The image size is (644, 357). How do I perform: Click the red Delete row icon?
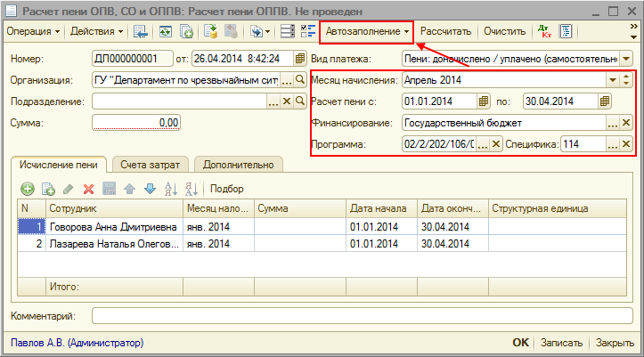(x=88, y=189)
